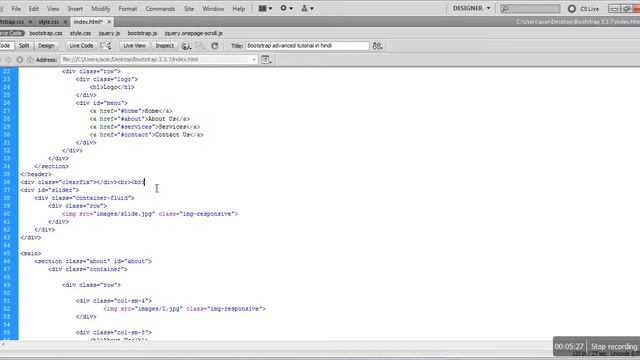The width and height of the screenshot is (640, 360).
Task: Click the Stop loading icon in address bar
Action: pyautogui.click(x=20, y=60)
